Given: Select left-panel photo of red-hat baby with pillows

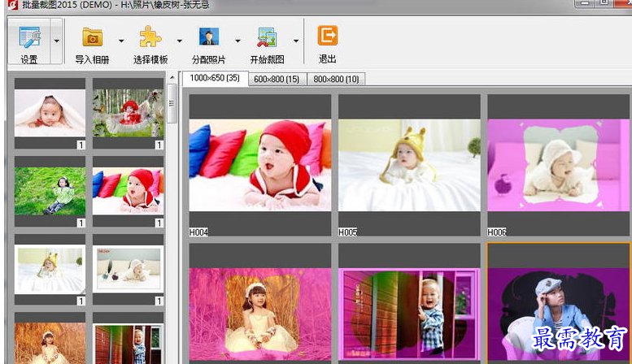Looking at the screenshot, I should 129,191.
